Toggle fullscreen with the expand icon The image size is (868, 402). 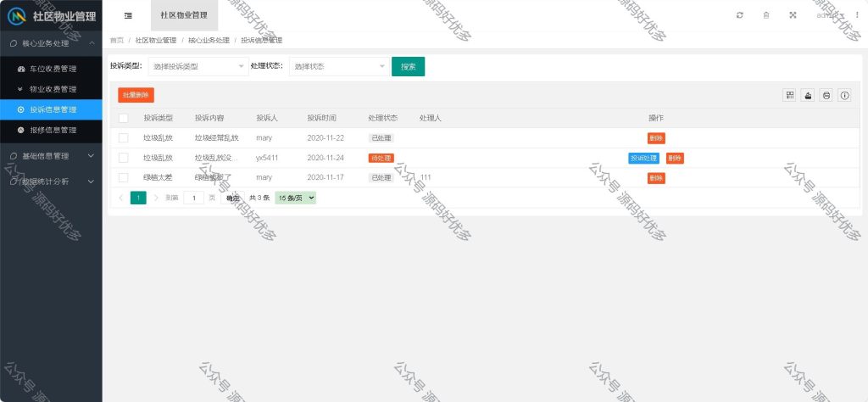[793, 15]
